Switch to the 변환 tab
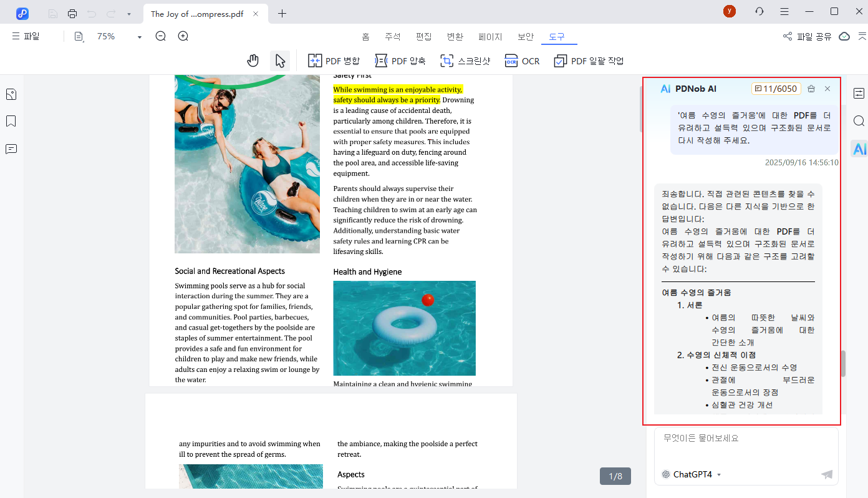 (x=455, y=37)
